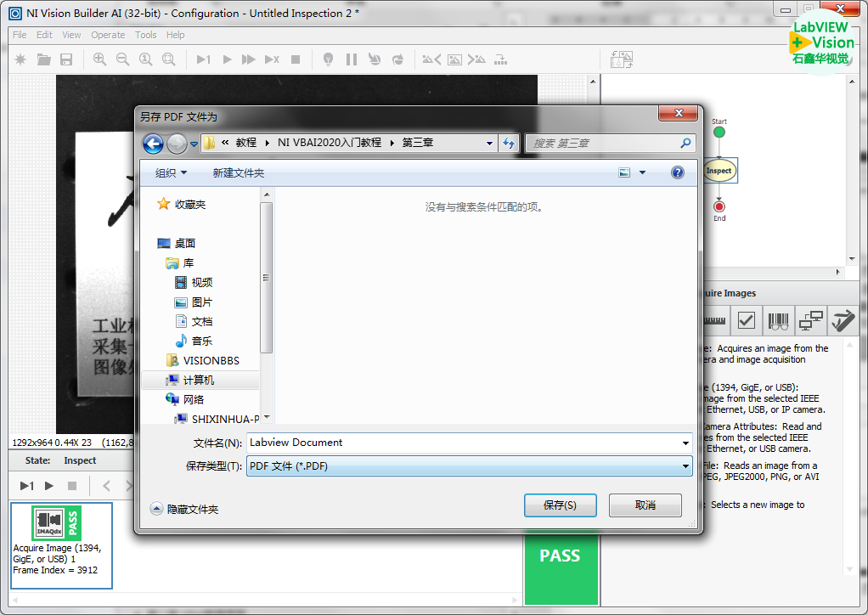Click the refresh folder icon

coord(509,144)
